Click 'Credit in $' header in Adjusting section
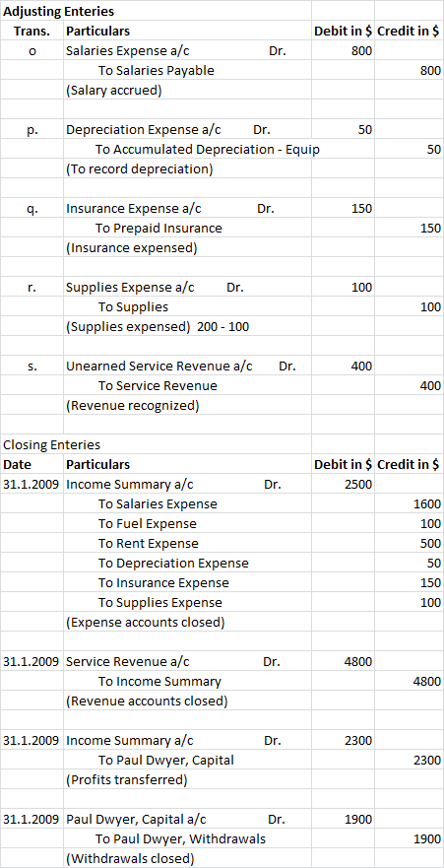Screen dimensions: 444x868 click(x=409, y=31)
